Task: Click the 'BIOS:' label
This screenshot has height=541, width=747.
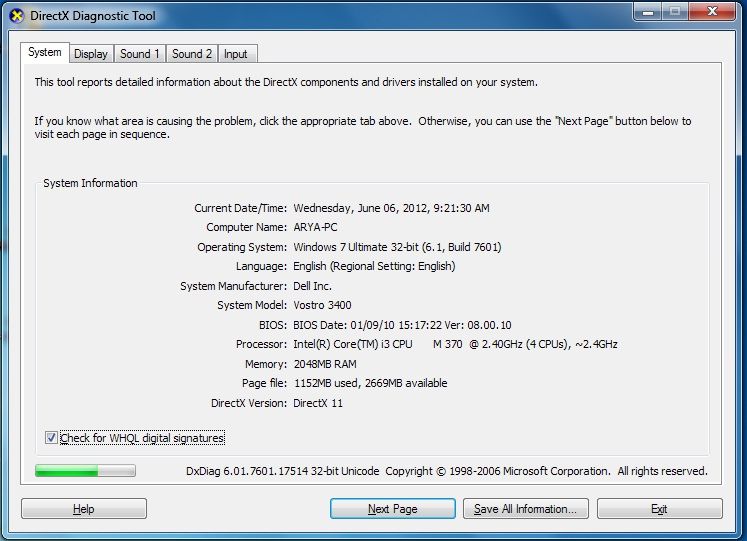Action: (x=273, y=325)
